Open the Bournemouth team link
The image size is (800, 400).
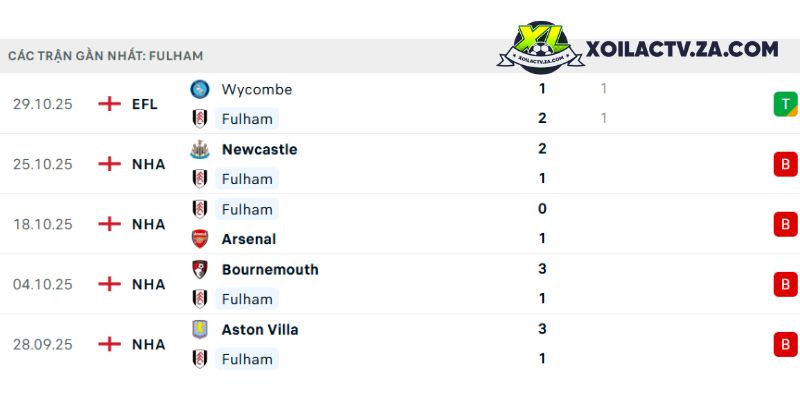click(270, 269)
